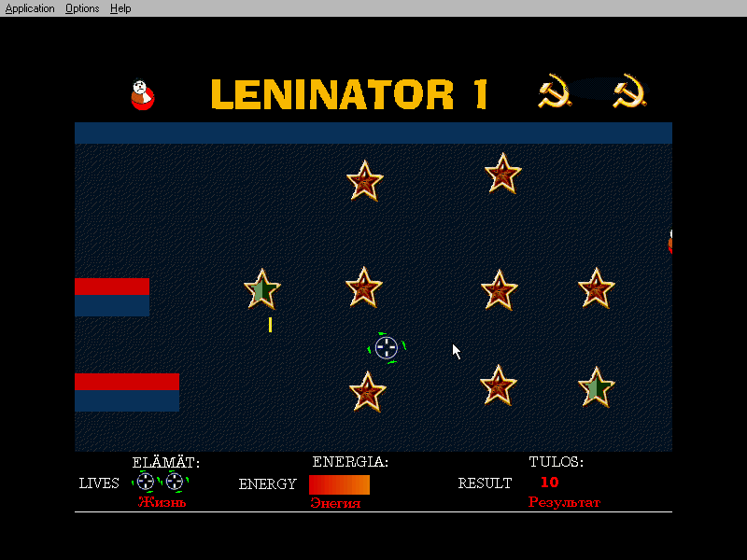Image resolution: width=747 pixels, height=560 pixels.
Task: Click the second life icon next to LIVES
Action: click(x=175, y=482)
